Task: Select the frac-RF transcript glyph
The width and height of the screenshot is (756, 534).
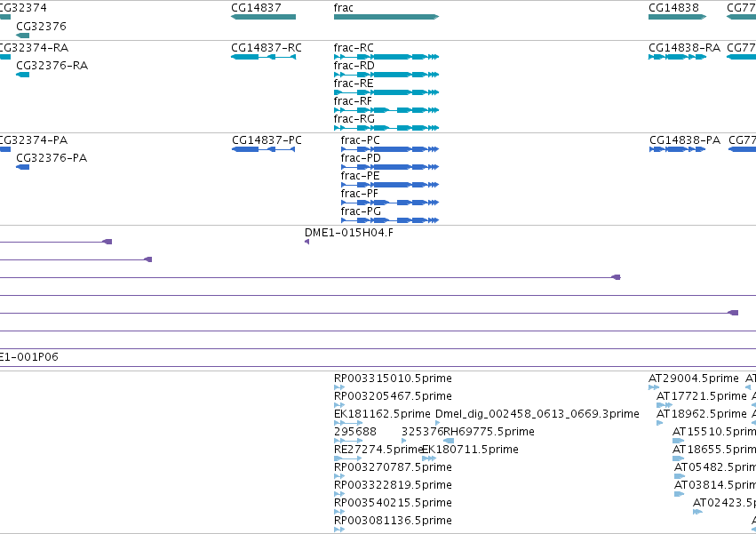Action: click(x=386, y=110)
